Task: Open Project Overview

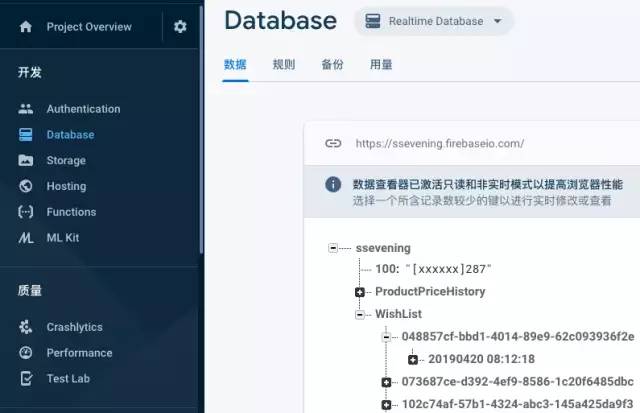Action: (x=89, y=27)
